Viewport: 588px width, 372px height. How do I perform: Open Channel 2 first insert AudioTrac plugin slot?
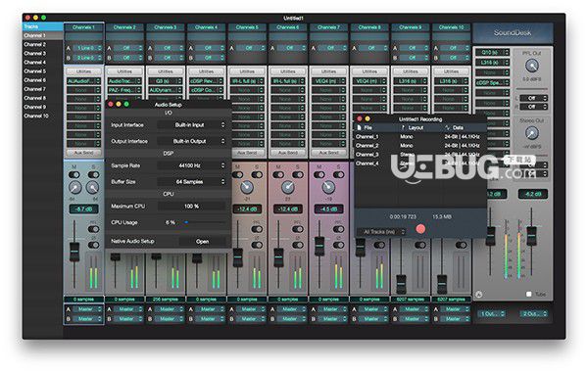[x=124, y=81]
